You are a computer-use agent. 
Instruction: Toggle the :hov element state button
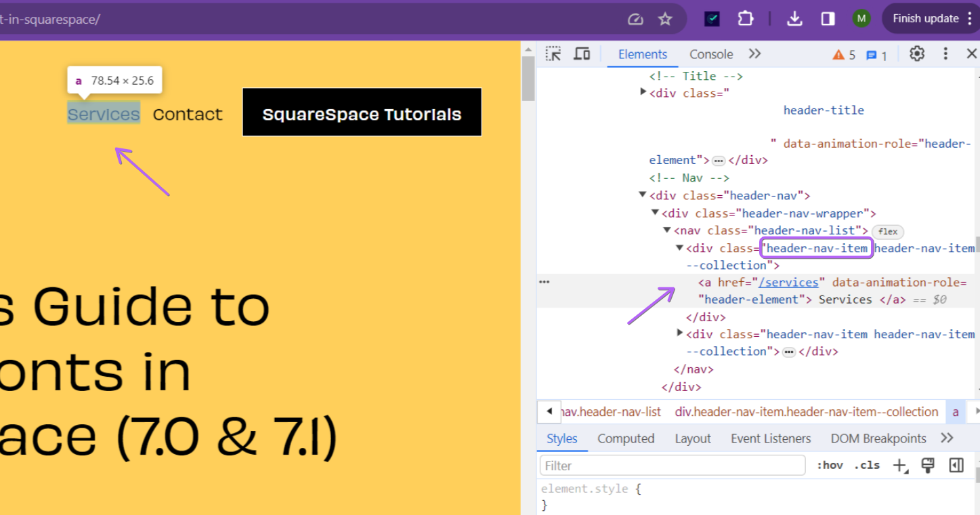tap(830, 466)
